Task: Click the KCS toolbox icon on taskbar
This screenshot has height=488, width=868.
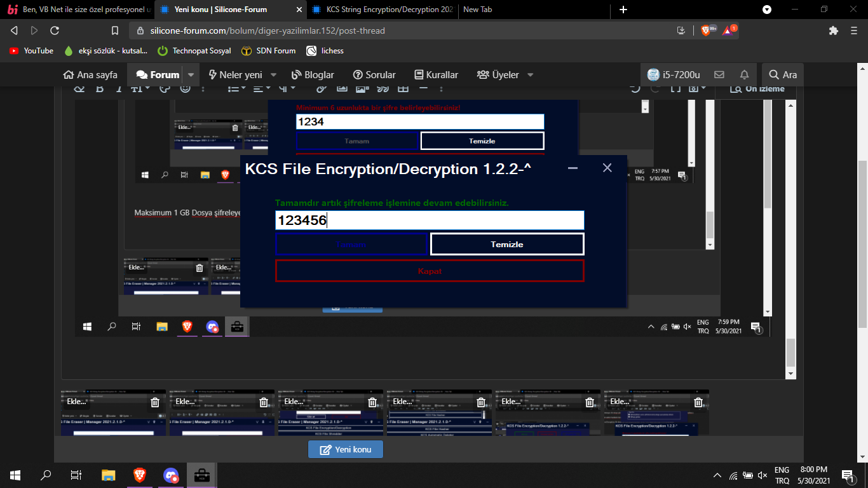Action: (202, 475)
